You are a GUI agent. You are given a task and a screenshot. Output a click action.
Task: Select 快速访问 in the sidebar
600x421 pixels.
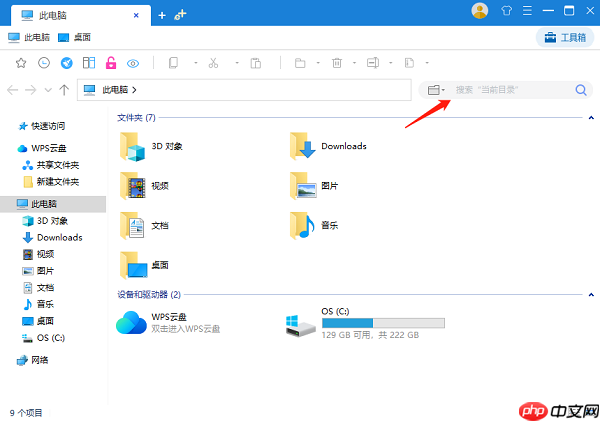coord(42,126)
